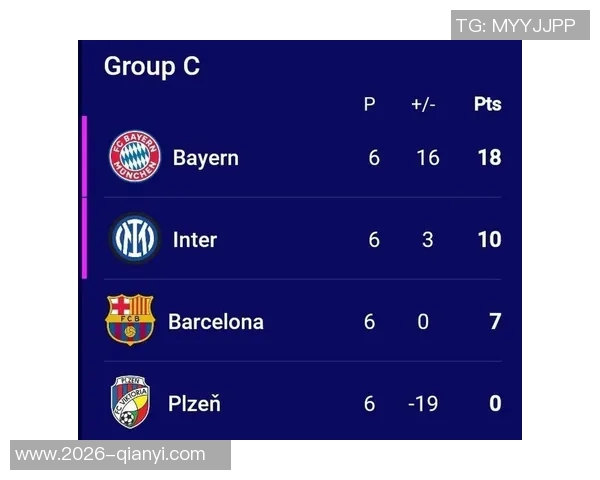Open the Inter team name link
Viewport: 600px width, 480px height.
point(194,240)
